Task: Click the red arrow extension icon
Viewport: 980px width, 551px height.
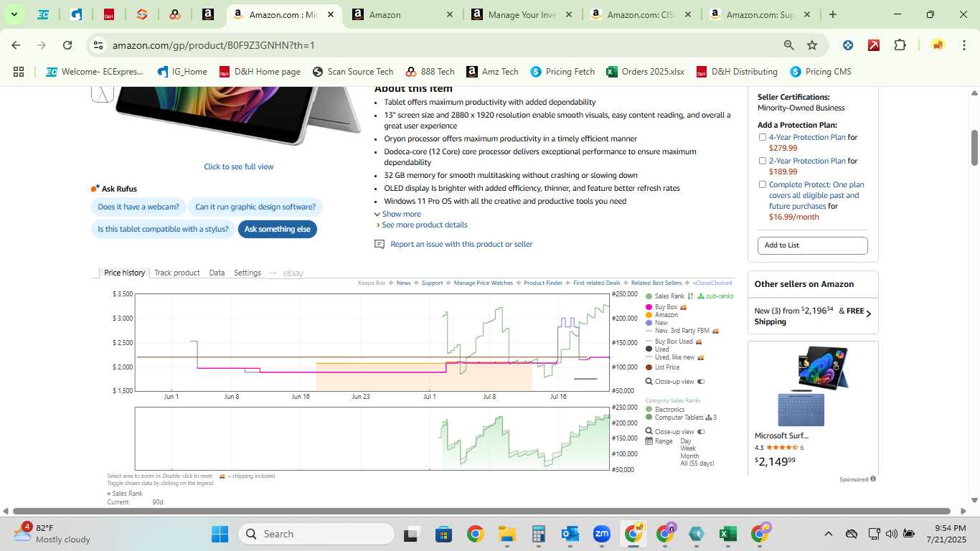Action: (x=874, y=45)
